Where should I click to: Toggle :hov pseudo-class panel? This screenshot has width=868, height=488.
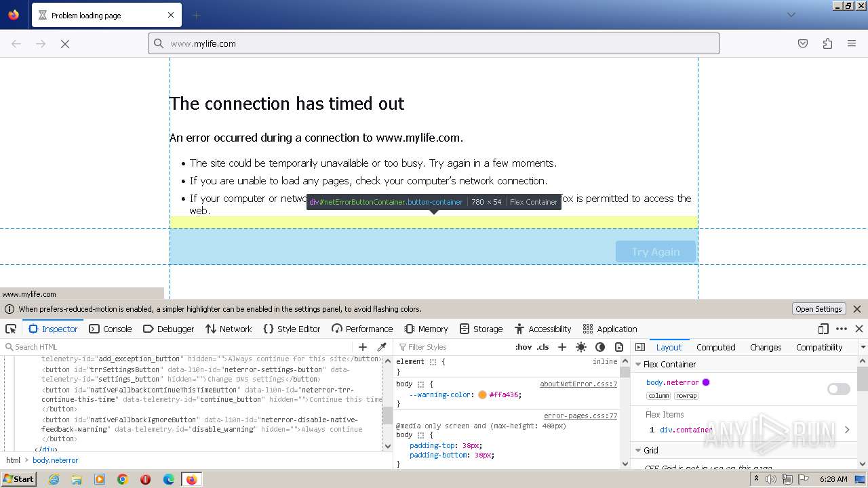(524, 347)
